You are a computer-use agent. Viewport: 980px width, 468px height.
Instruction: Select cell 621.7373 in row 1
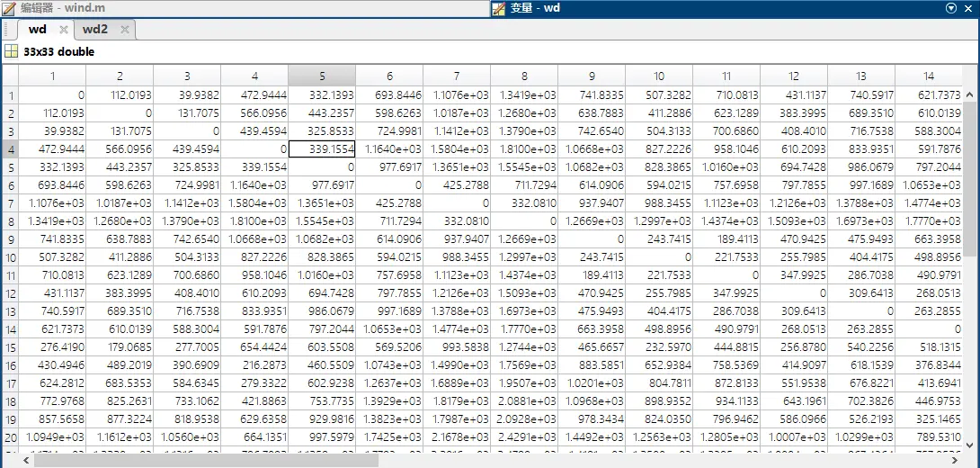click(929, 95)
